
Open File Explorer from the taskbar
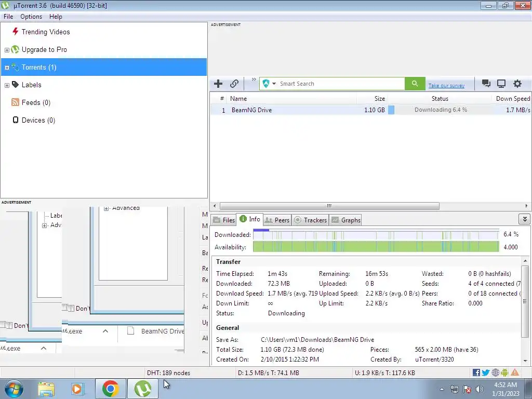[x=46, y=389]
